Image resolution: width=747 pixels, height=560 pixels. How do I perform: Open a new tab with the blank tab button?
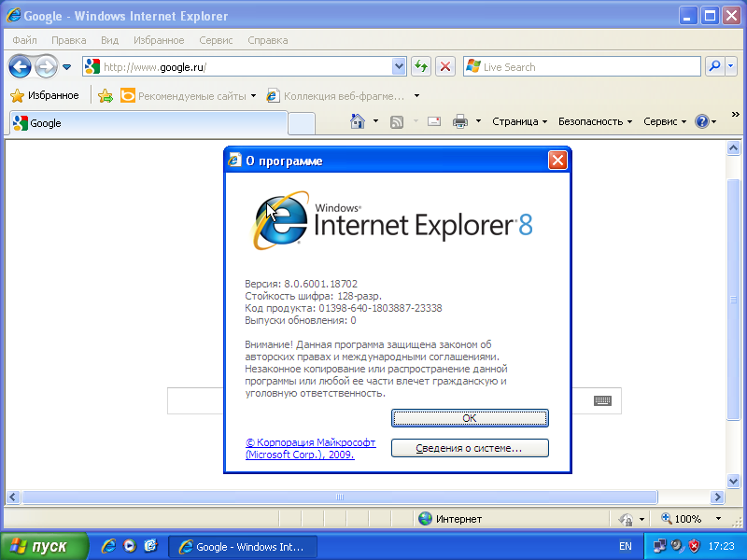(302, 124)
